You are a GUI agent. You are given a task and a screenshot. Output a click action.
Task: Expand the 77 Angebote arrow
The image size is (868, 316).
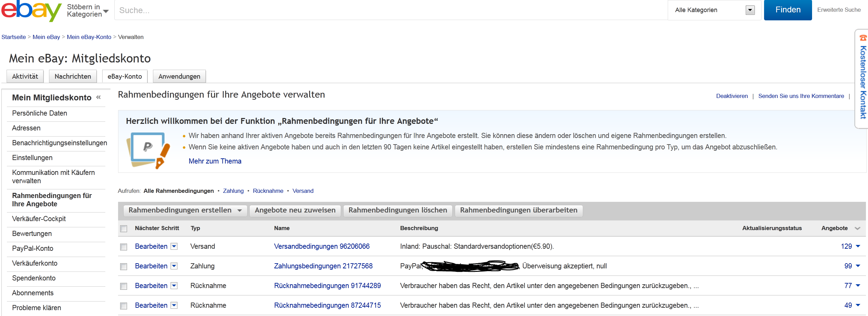pos(858,286)
